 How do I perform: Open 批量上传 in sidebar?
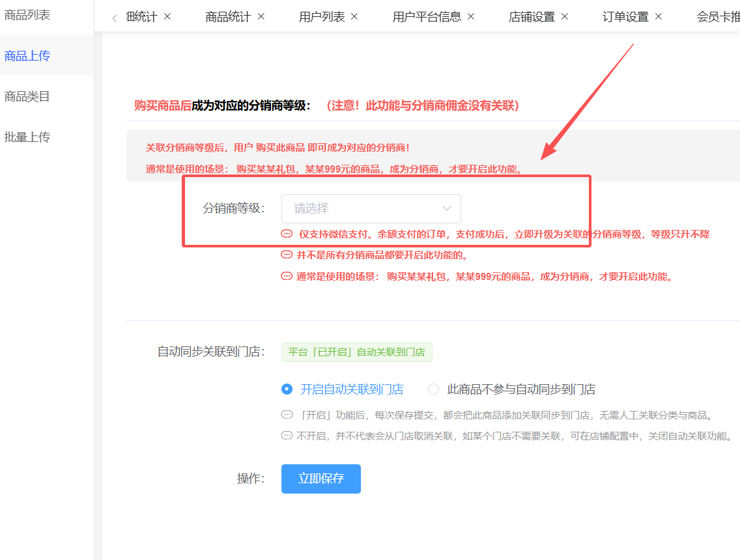[27, 137]
